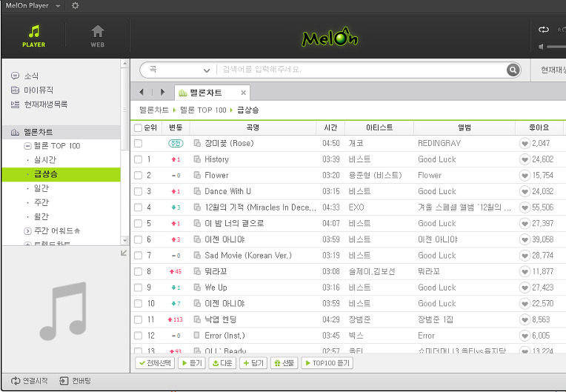
Task: Collapse album art panel arrow icon
Action: 124,253
